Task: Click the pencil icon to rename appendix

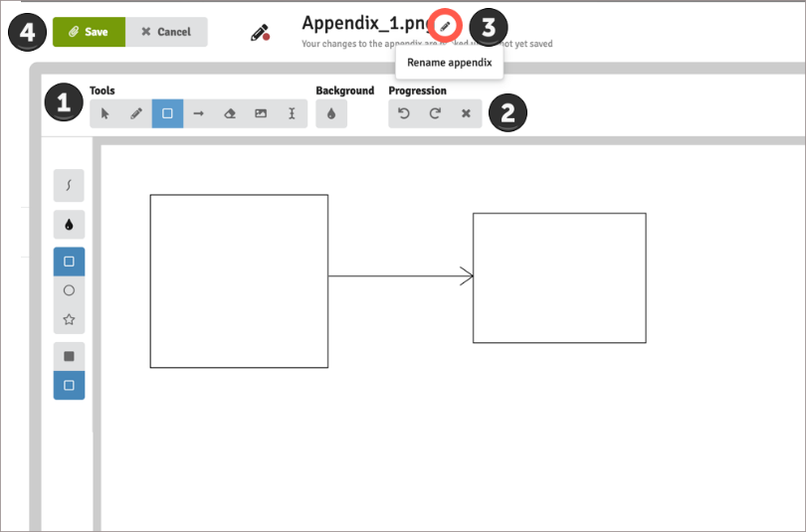Action: coord(446,25)
